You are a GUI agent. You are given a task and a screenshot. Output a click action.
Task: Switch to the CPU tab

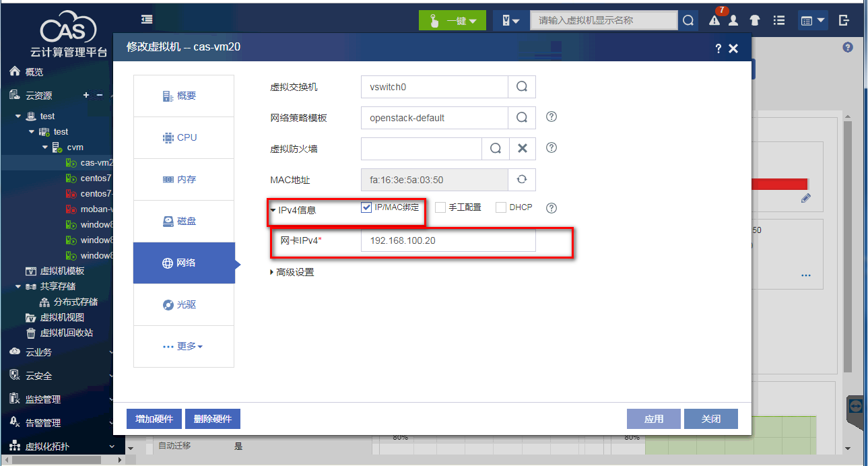click(184, 137)
